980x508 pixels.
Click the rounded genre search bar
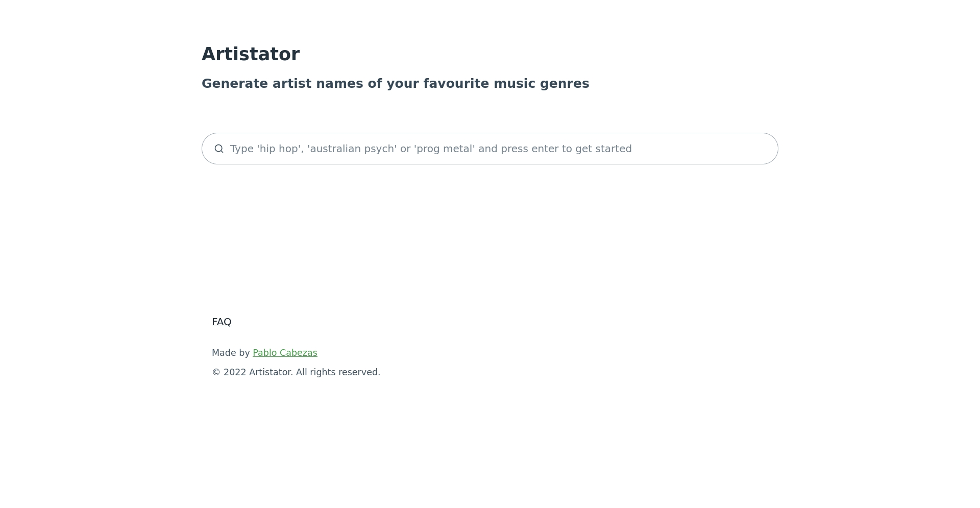pos(490,149)
